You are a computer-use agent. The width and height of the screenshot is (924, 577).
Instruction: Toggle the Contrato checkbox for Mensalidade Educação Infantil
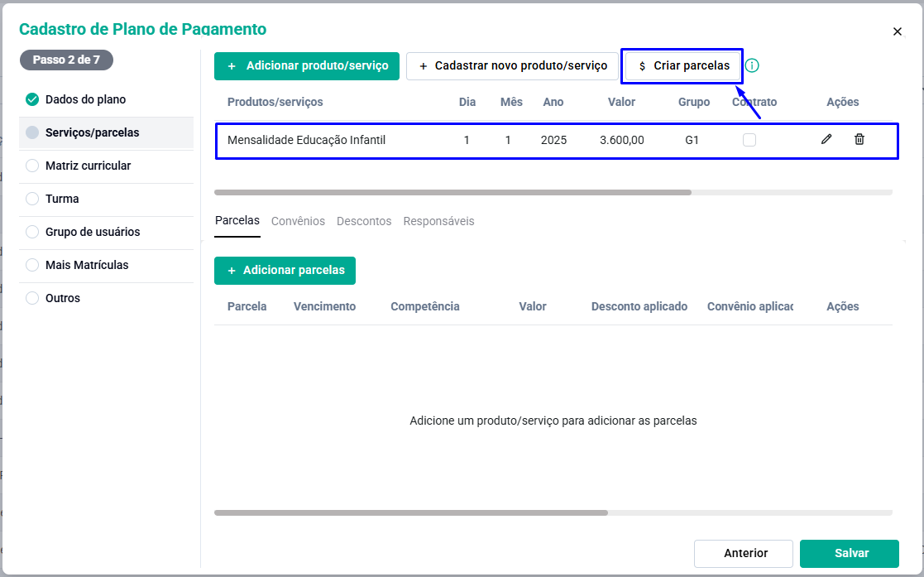pos(749,140)
